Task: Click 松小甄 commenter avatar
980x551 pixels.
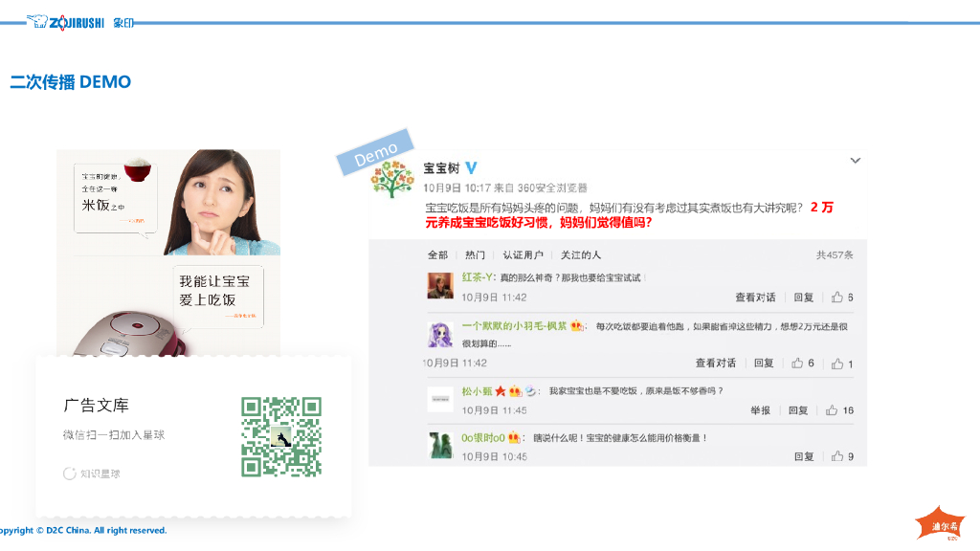Action: pos(440,400)
